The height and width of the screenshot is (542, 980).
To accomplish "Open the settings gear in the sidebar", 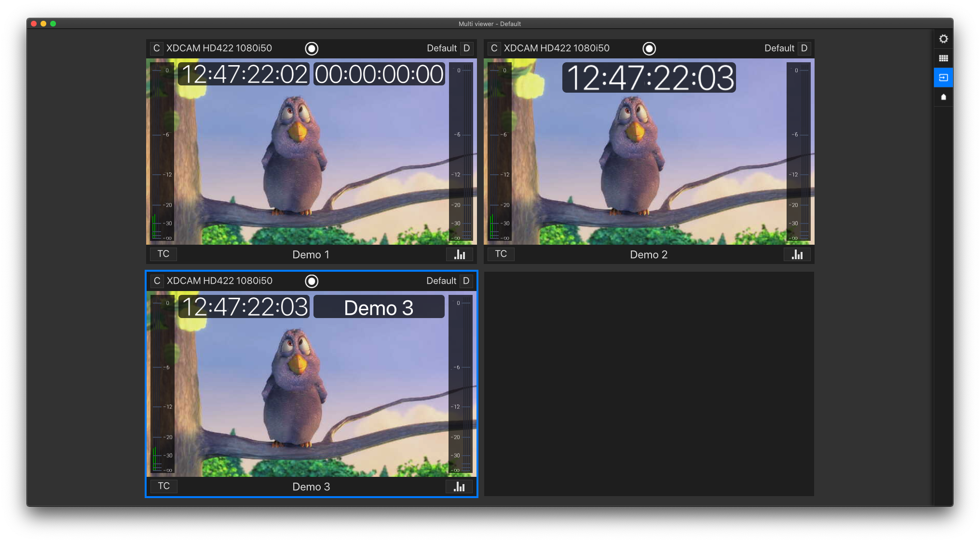I will pyautogui.click(x=943, y=39).
